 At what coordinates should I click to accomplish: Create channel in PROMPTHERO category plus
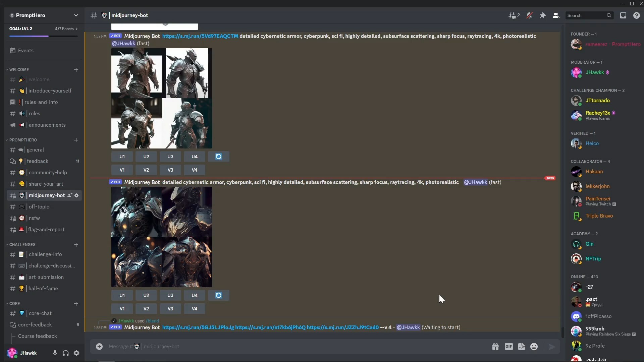76,140
